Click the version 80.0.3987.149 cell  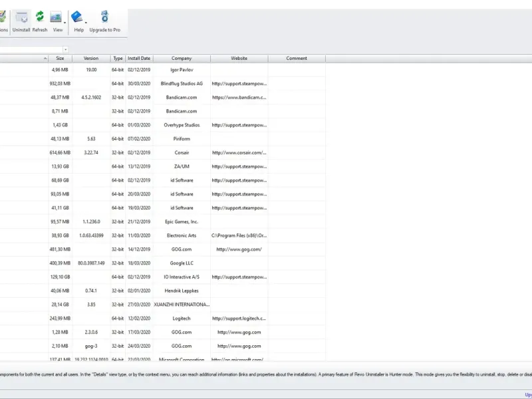pos(91,263)
